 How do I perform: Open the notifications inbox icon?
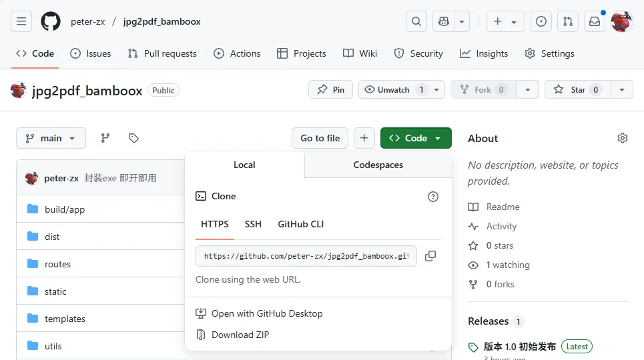point(594,21)
